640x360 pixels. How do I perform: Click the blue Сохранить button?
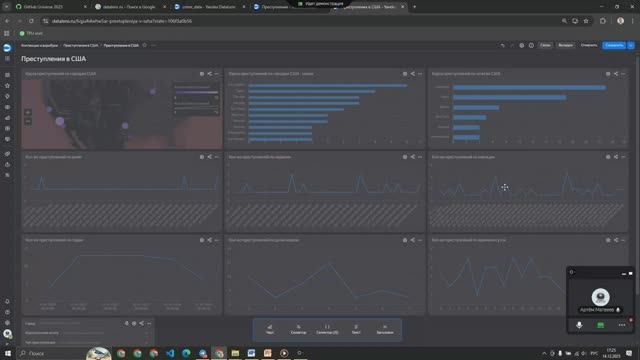[x=614, y=45]
